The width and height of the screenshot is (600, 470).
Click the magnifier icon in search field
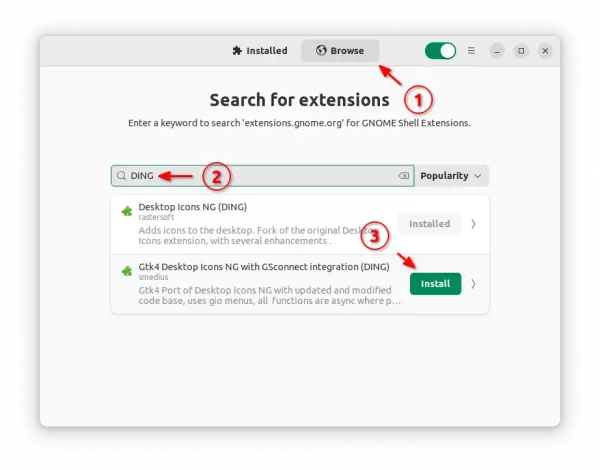[x=122, y=176]
